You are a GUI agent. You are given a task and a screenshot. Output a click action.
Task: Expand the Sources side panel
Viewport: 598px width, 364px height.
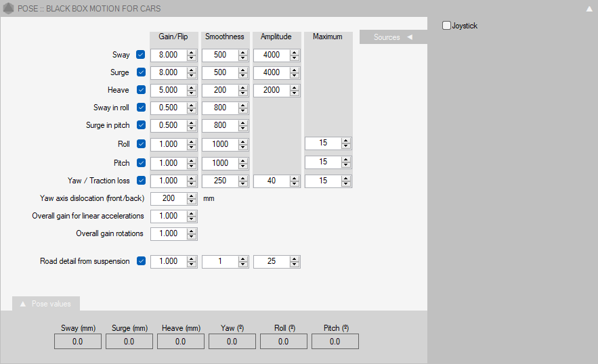(x=393, y=37)
